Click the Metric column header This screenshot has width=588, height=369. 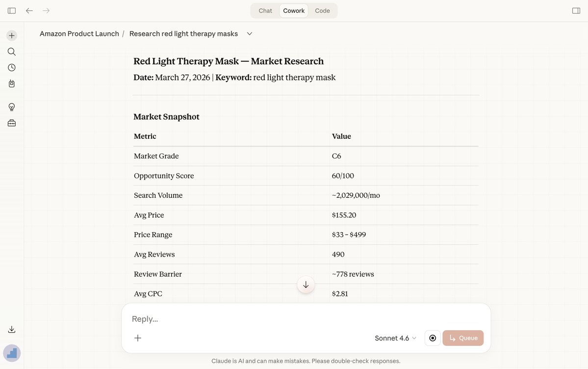[145, 136]
